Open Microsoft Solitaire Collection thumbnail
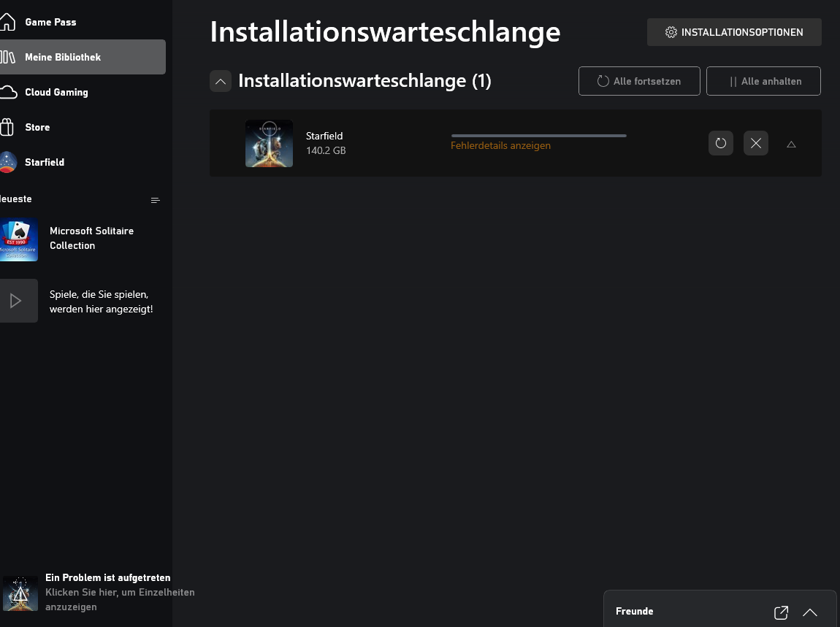This screenshot has width=840, height=627. 19,239
